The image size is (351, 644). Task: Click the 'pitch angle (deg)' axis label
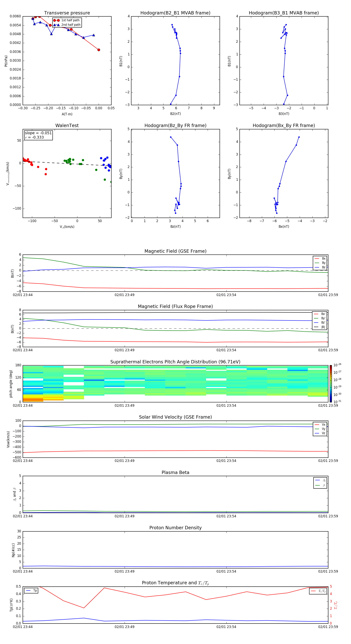11,384
